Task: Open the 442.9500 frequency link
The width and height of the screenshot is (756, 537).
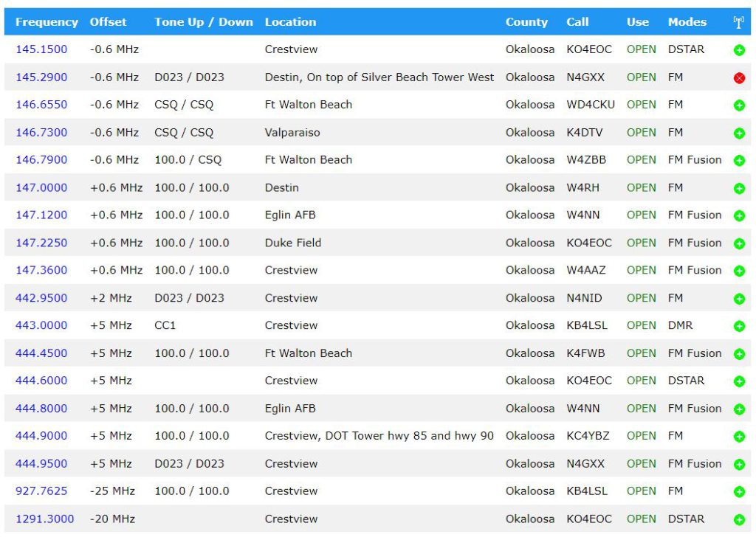Action: 41,298
